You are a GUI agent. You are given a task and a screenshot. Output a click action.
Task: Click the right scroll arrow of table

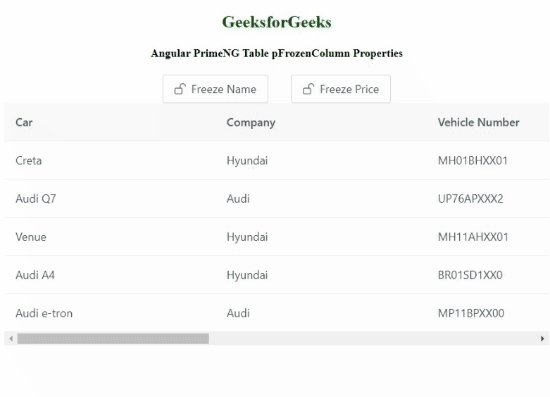click(x=542, y=339)
